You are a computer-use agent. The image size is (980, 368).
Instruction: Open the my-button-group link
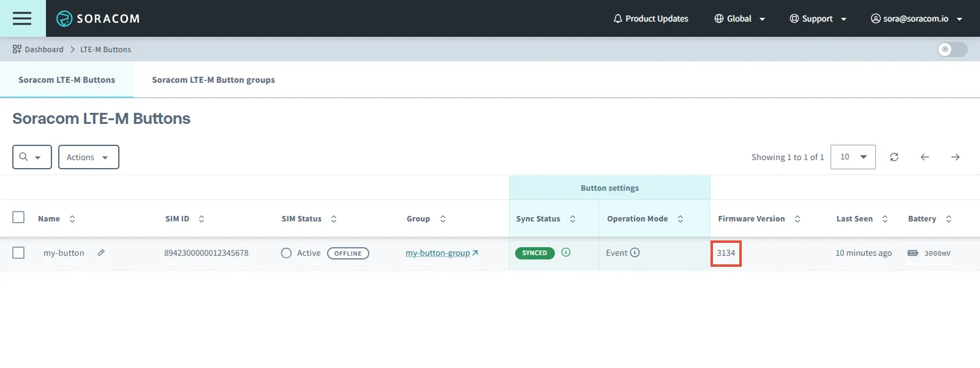coord(442,253)
